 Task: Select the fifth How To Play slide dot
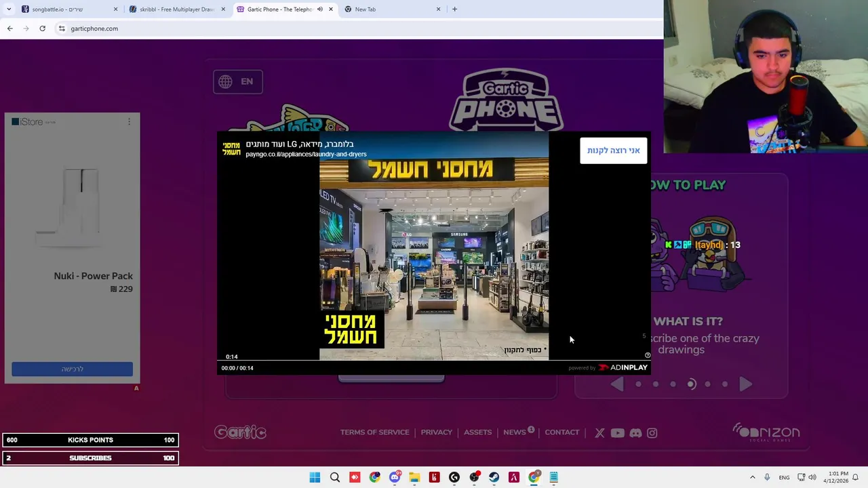click(707, 384)
